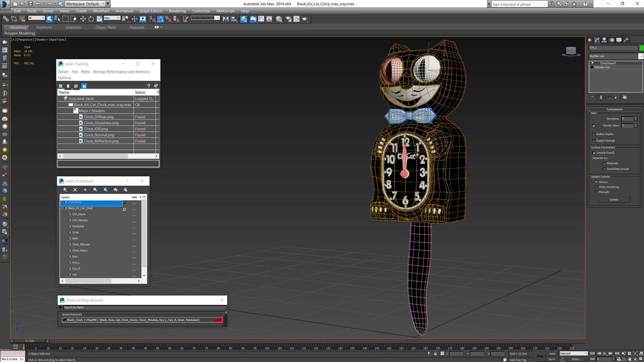Click Update button in TurboSmooth panel
The image size is (644, 362).
pos(614,199)
